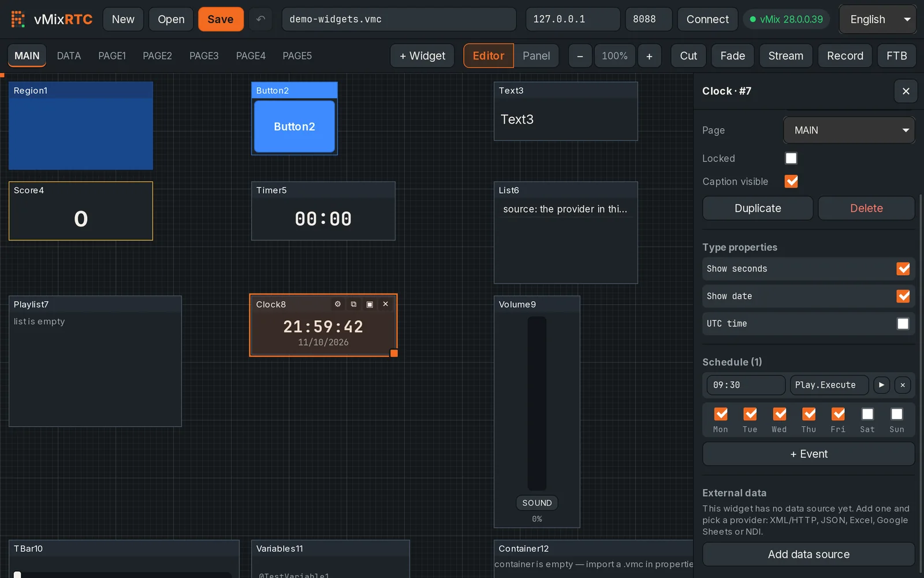Run the 09:30 schedule event play icon
Viewport: 924px width, 578px height.
[x=881, y=385]
